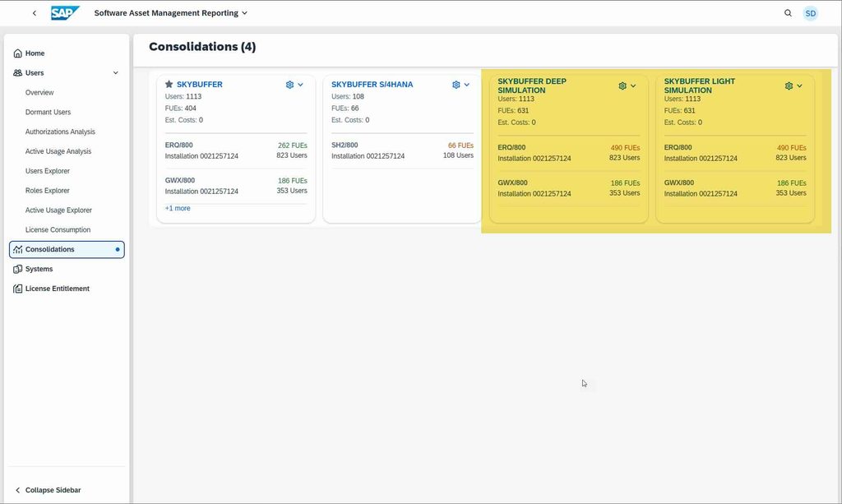Open the SKYBUFFER S/4HANA title link

click(x=372, y=84)
